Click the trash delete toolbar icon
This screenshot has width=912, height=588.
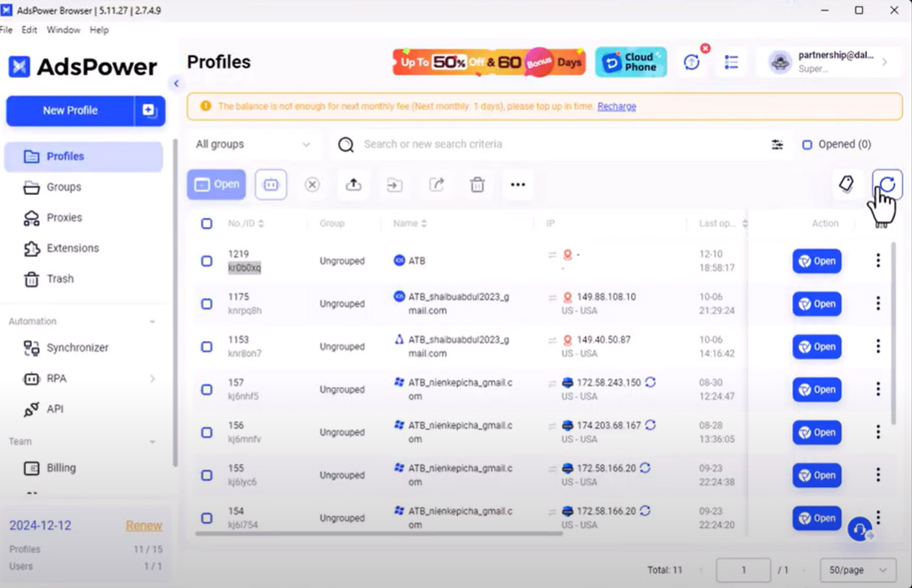coord(477,184)
